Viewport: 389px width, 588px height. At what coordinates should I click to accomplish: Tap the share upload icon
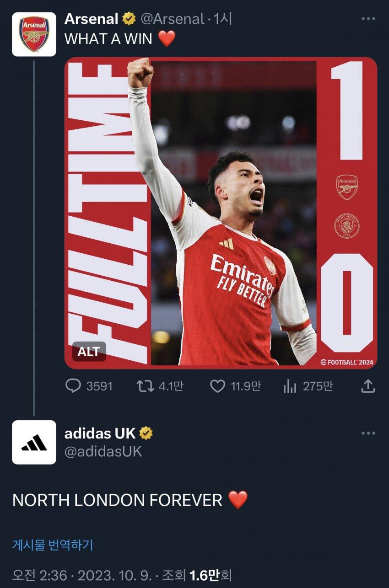click(368, 387)
